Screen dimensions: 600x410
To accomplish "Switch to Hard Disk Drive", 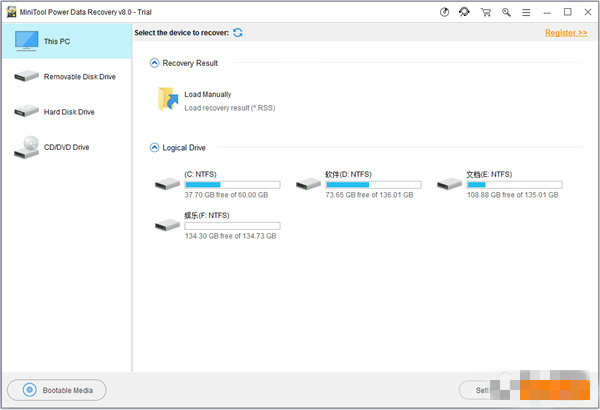I will 67,112.
